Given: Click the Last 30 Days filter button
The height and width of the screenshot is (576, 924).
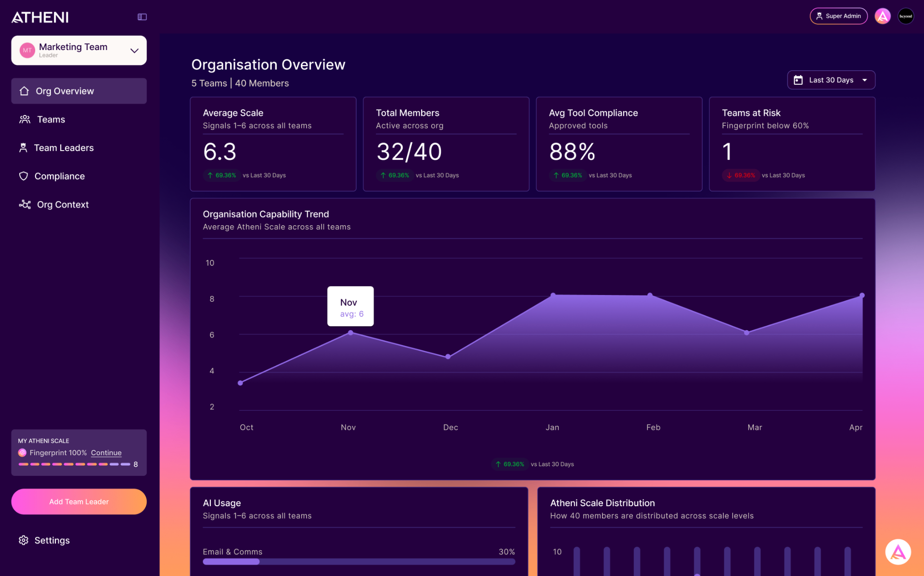Looking at the screenshot, I should pos(831,80).
